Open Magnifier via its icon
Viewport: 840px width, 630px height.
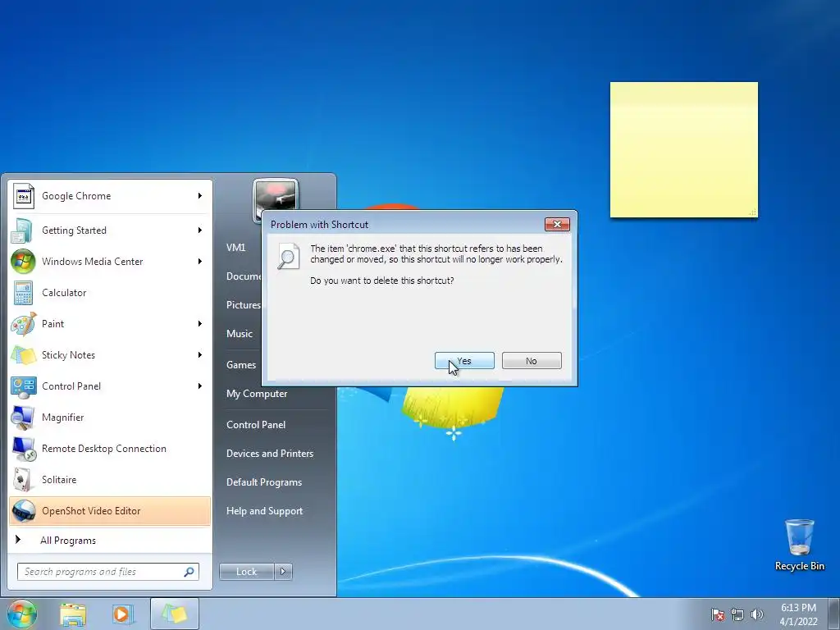tap(23, 418)
